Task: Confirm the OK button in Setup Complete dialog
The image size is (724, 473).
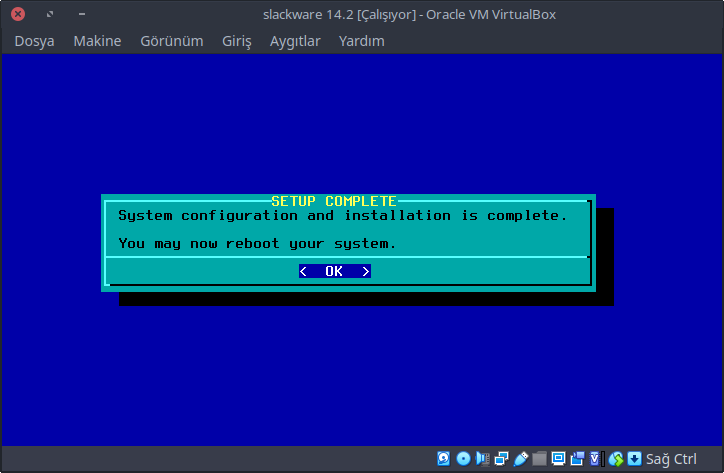Action: point(335,271)
